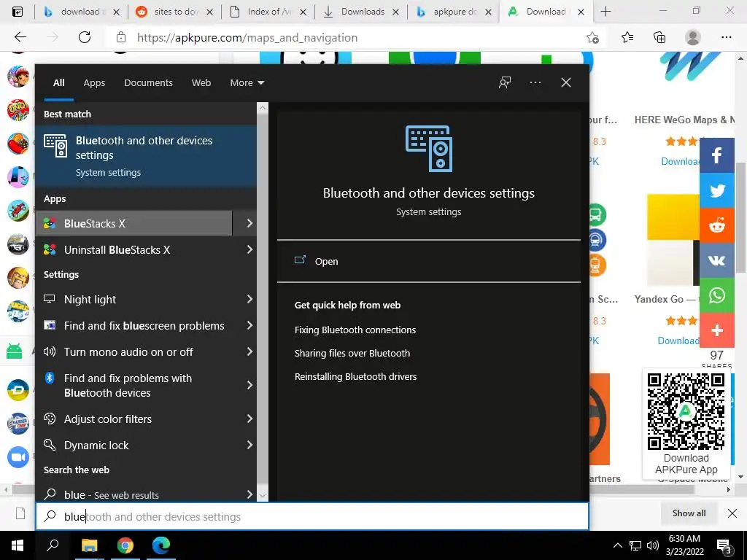The image size is (747, 560).
Task: Open Dynamic lock setting
Action: coord(134,446)
